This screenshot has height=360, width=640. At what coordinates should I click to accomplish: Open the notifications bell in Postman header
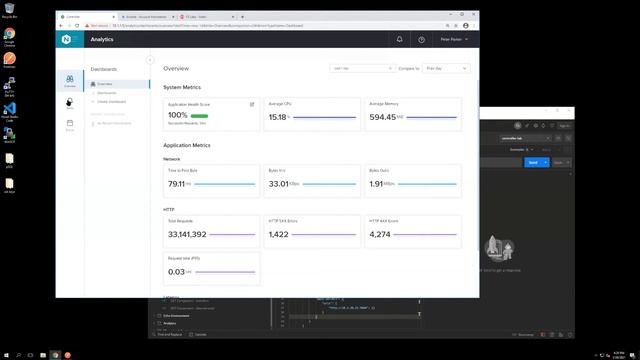(x=543, y=126)
